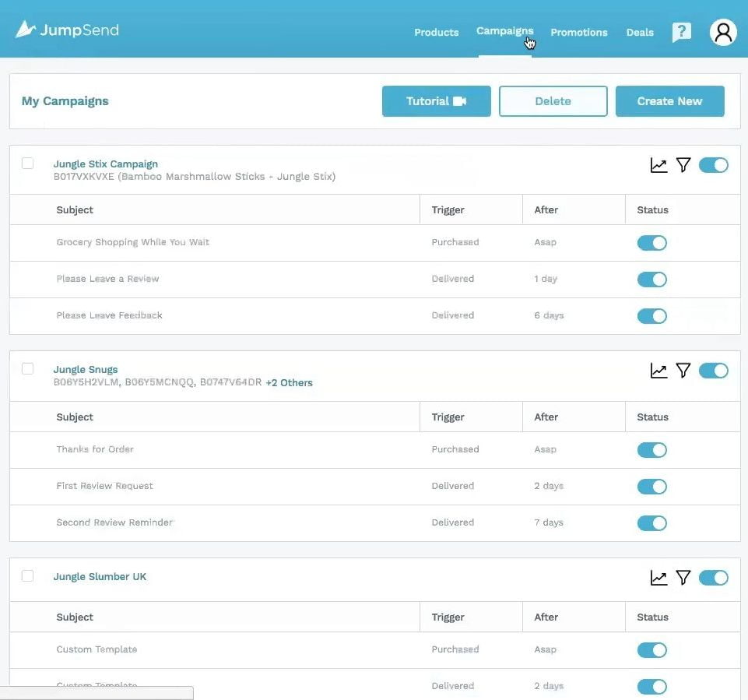Click the My Campaigns heading
Screen dimensions: 748x700
[x=65, y=101]
